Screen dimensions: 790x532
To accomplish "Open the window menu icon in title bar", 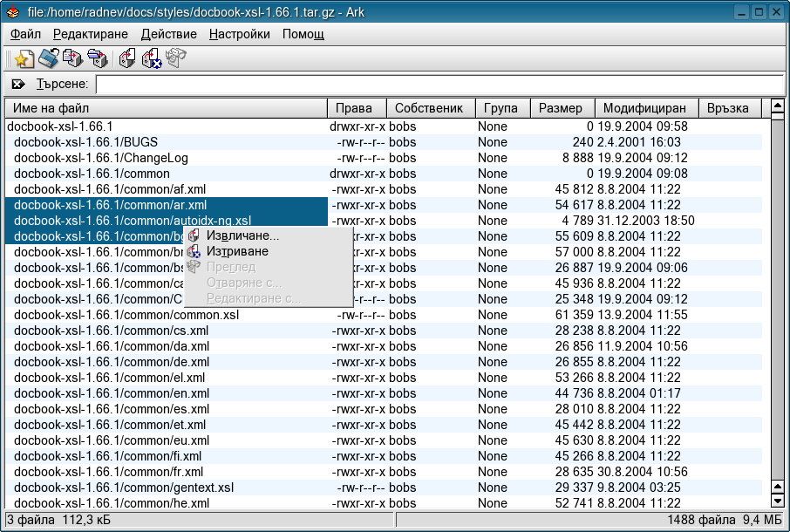I will tap(12, 11).
